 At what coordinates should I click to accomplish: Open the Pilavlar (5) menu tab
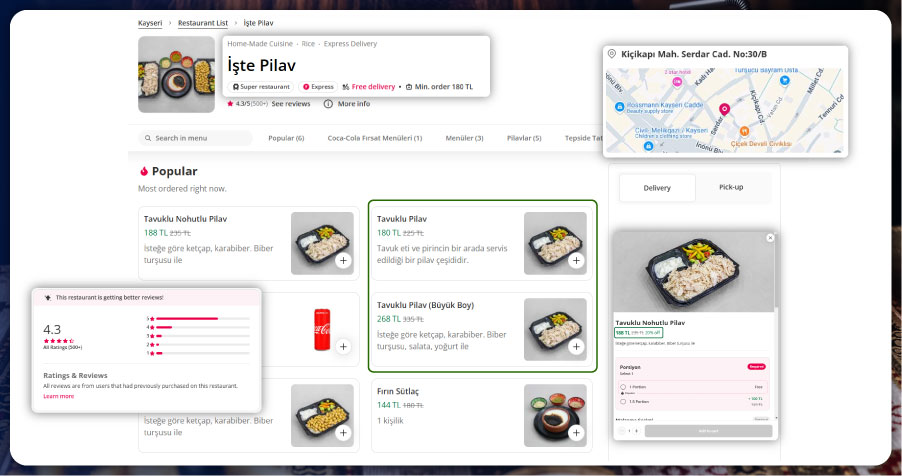(x=524, y=138)
